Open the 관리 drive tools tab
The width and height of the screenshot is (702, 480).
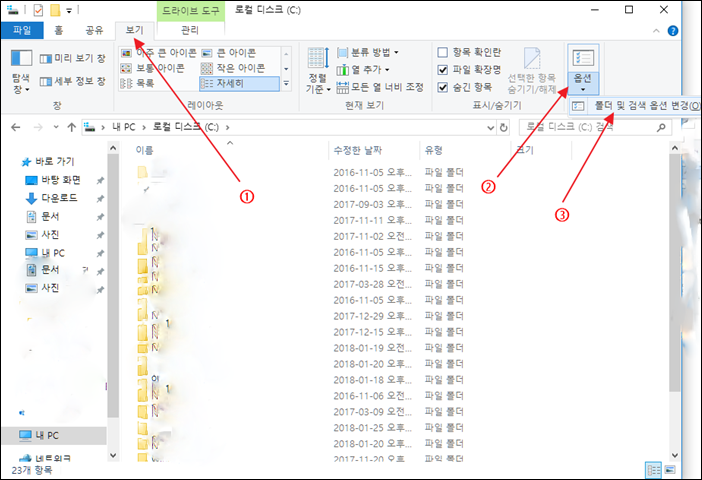tap(189, 30)
